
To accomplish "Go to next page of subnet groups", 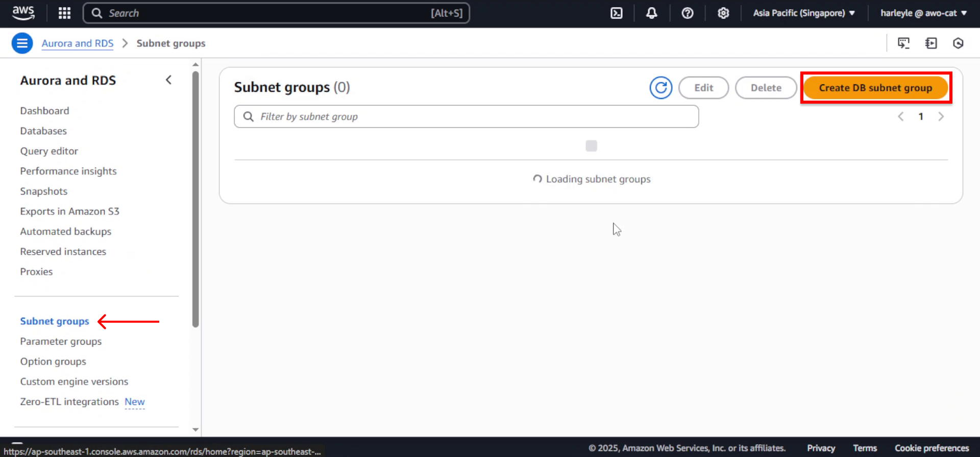I will point(941,117).
